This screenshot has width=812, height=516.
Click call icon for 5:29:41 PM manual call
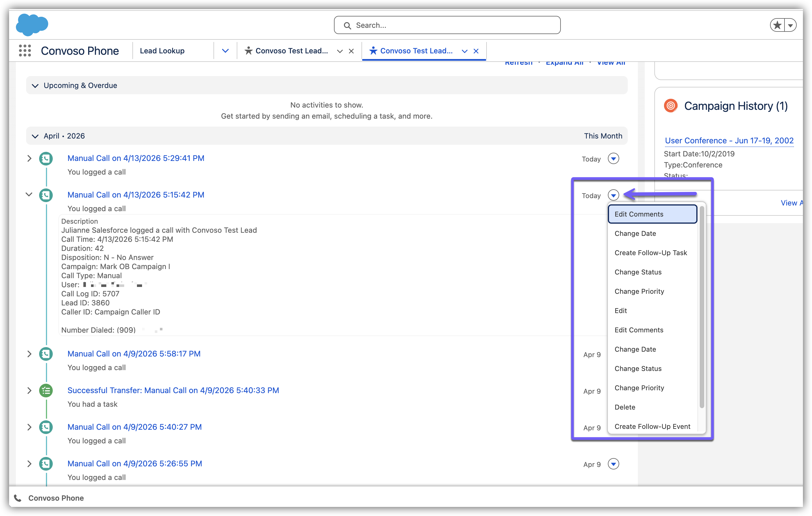click(x=46, y=159)
